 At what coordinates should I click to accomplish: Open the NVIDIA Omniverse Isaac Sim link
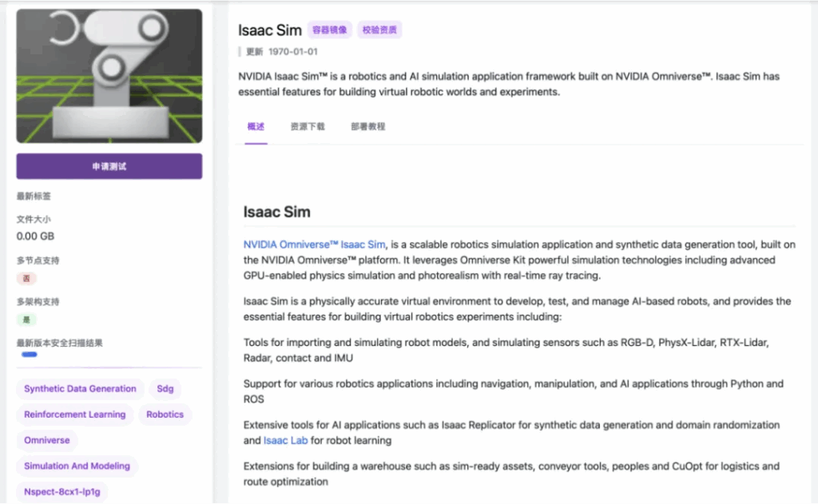pyautogui.click(x=315, y=244)
